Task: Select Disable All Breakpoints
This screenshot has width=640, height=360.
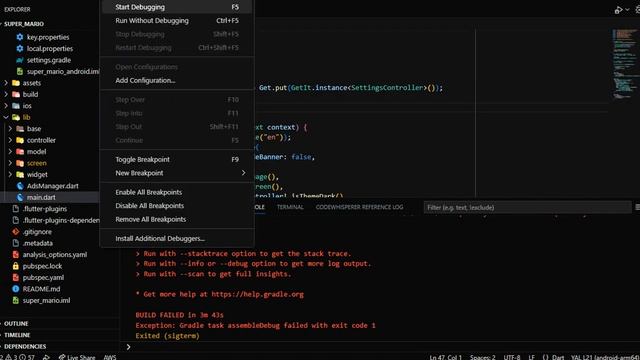Action: point(177,206)
